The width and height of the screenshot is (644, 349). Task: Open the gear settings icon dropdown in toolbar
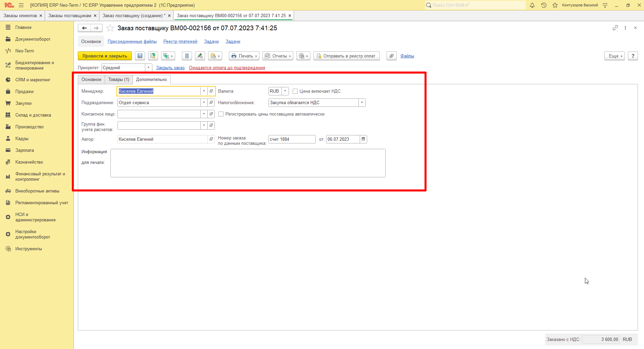click(x=303, y=56)
